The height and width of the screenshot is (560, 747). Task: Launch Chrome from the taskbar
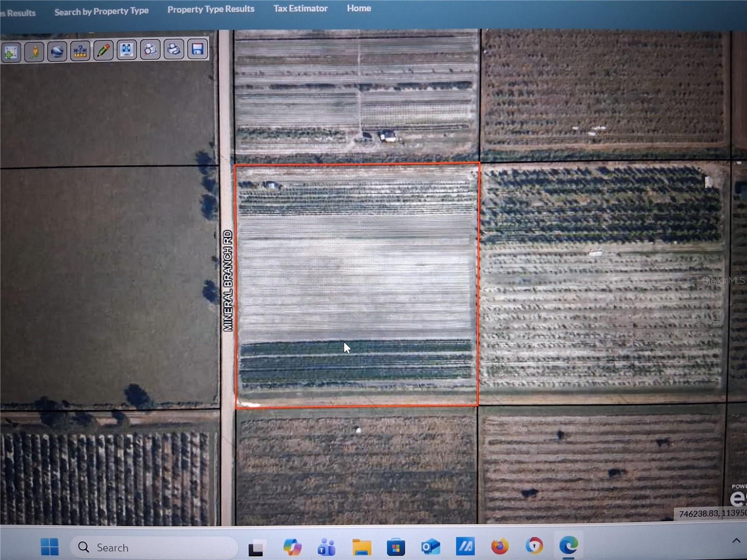pyautogui.click(x=534, y=545)
